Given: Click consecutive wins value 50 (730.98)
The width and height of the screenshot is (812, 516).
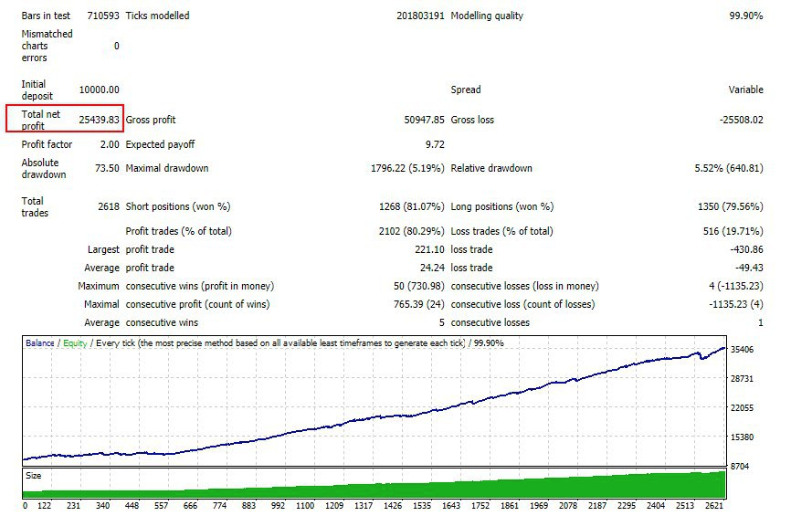Looking at the screenshot, I should pos(419,286).
